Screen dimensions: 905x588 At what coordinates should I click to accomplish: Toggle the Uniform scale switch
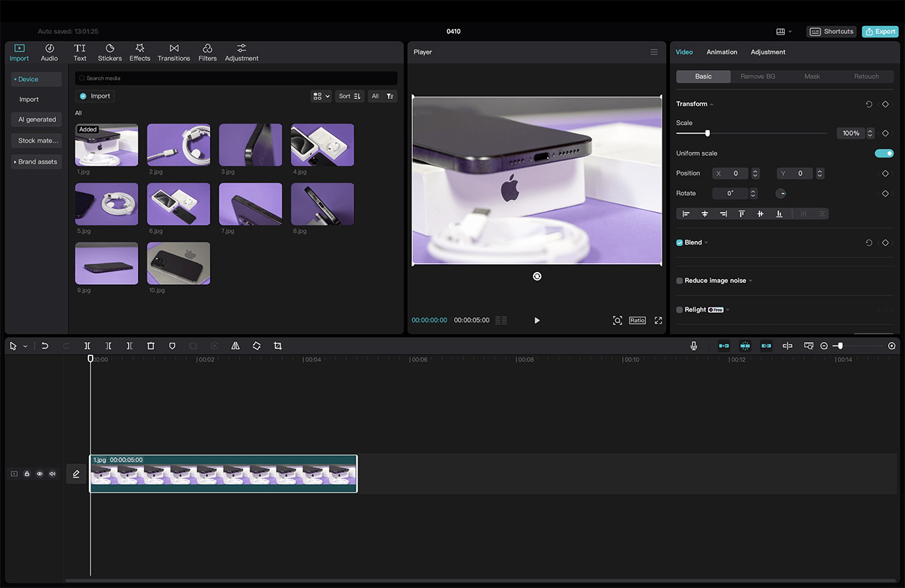[884, 153]
